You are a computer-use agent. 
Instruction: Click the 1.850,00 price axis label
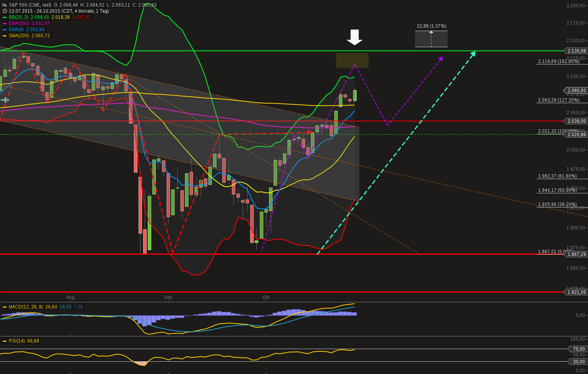click(576, 268)
